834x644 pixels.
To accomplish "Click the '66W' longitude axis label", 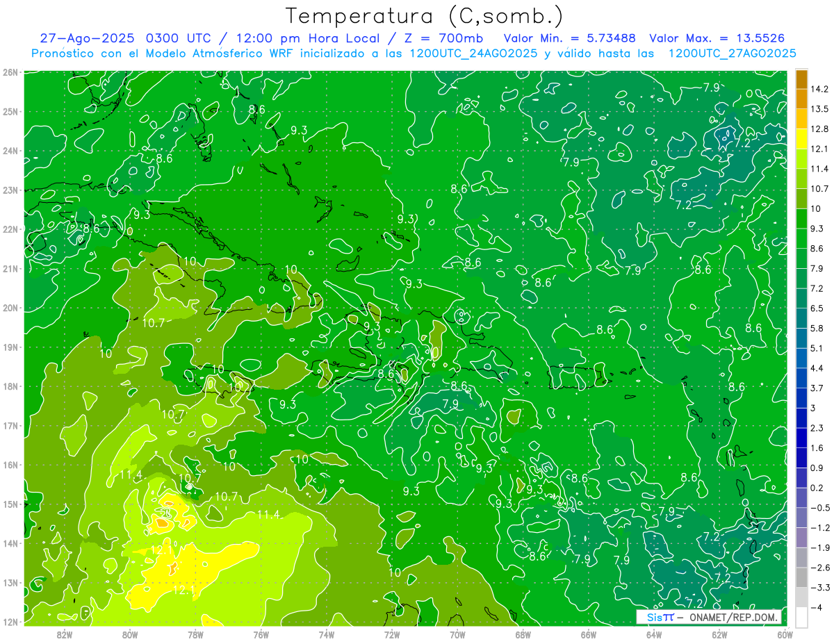I will (x=589, y=634).
